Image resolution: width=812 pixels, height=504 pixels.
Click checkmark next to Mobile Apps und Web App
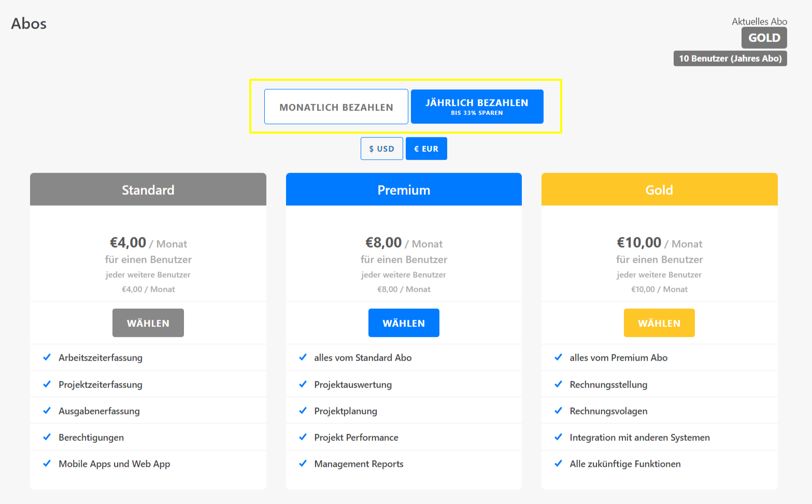pyautogui.click(x=47, y=464)
